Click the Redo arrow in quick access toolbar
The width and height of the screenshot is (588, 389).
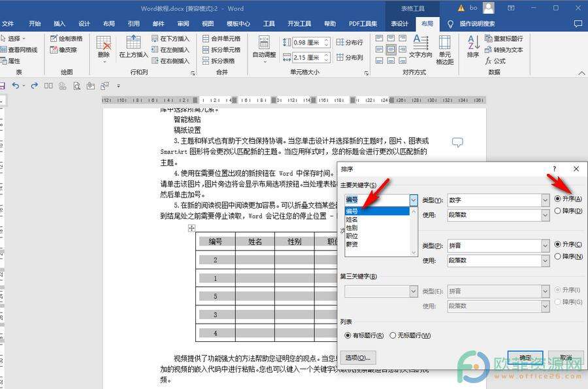(x=34, y=86)
